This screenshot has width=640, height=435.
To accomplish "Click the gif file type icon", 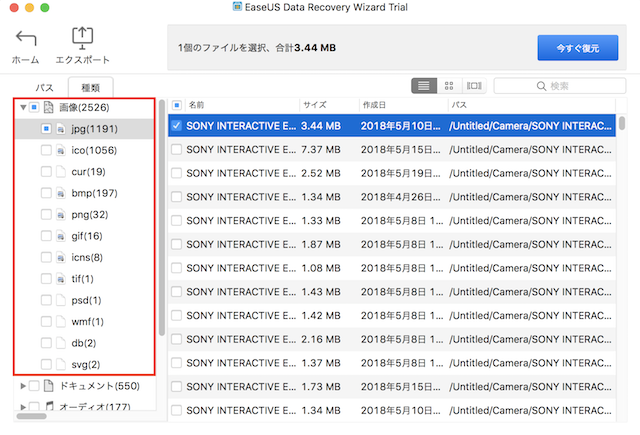I will [60, 236].
